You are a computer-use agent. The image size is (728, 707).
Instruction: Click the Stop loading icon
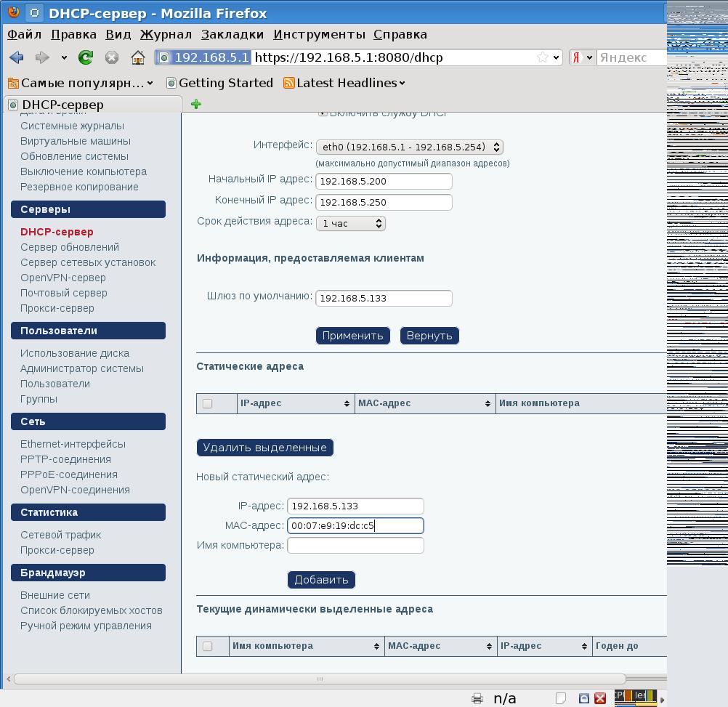coord(112,57)
